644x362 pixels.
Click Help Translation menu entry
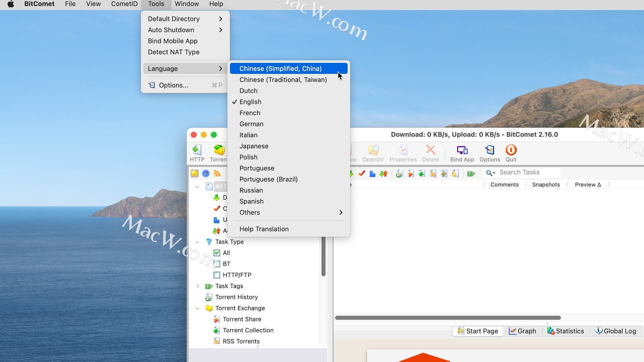point(289,229)
